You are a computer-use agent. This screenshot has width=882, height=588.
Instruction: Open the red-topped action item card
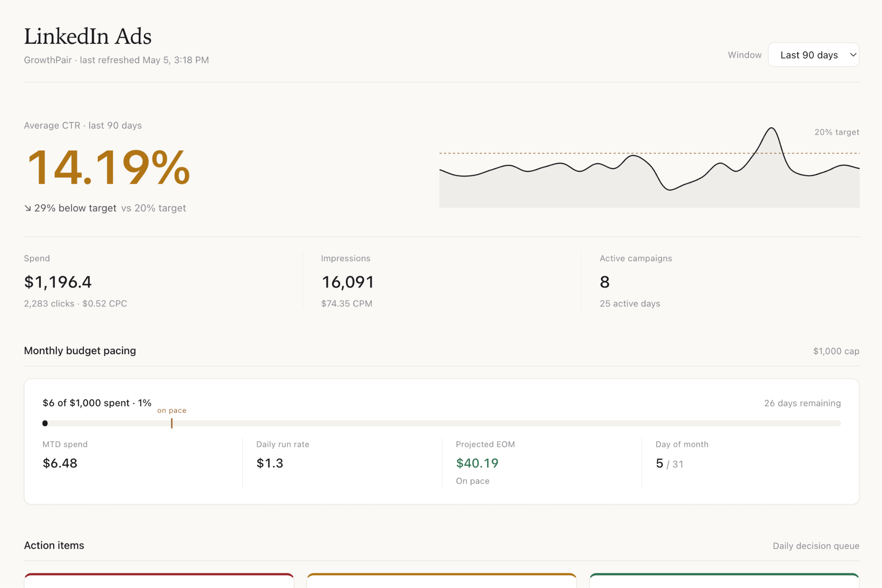coord(159,580)
